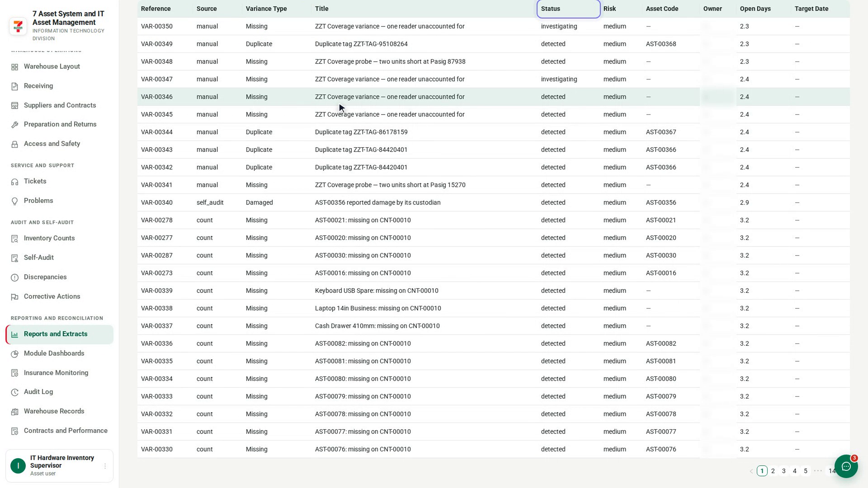868x488 pixels.
Task: Go to previous page arrow
Action: [x=751, y=471]
